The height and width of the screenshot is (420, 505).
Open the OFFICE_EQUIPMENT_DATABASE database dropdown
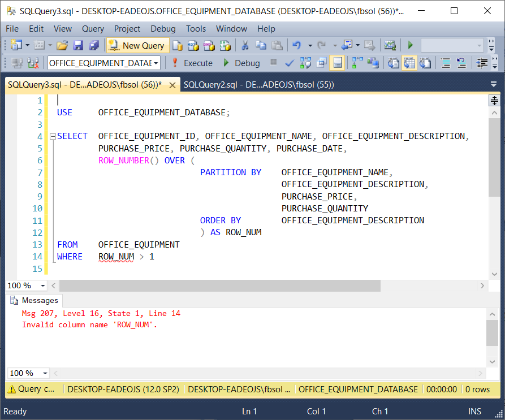[x=156, y=63]
